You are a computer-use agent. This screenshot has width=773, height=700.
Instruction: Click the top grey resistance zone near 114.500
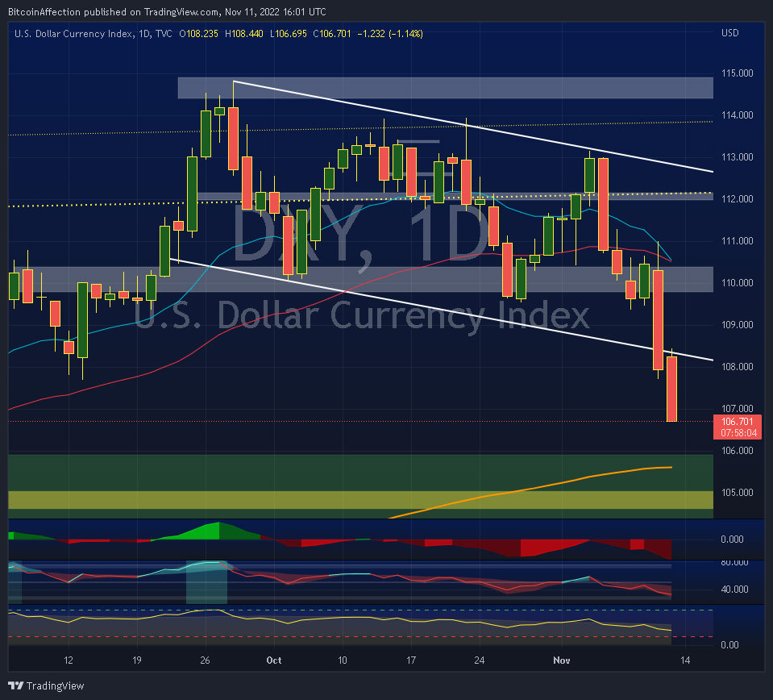point(445,88)
